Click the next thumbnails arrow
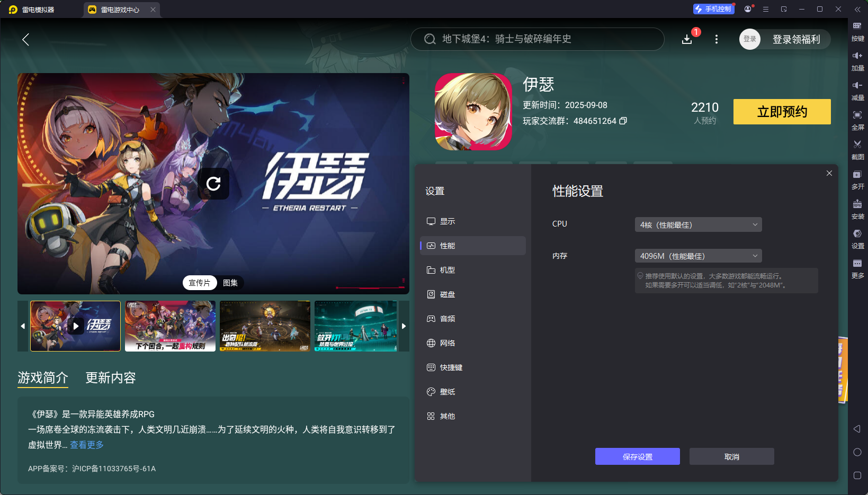Screen dimensions: 868x495 404,326
